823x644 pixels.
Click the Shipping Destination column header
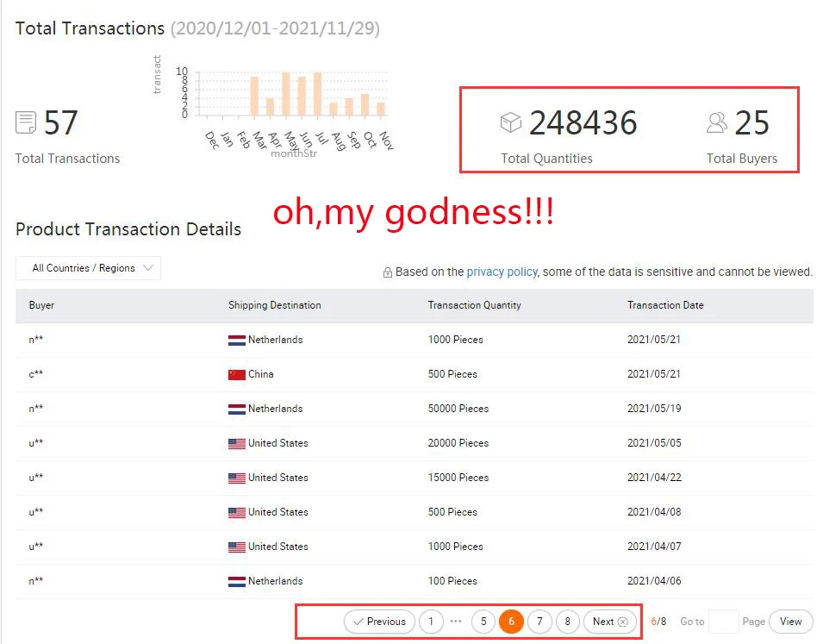click(x=275, y=305)
